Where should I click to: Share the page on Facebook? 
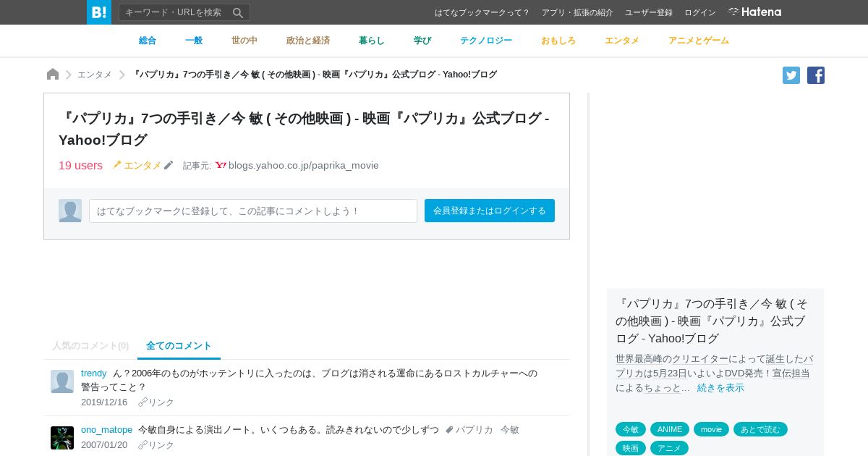pyautogui.click(x=816, y=75)
